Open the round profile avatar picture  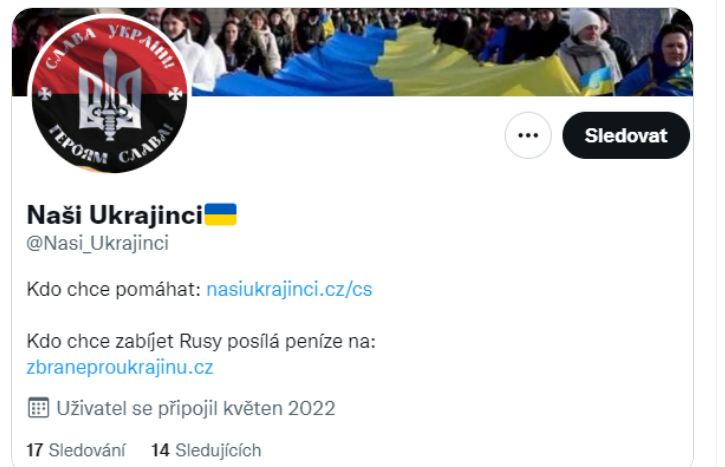point(110,95)
